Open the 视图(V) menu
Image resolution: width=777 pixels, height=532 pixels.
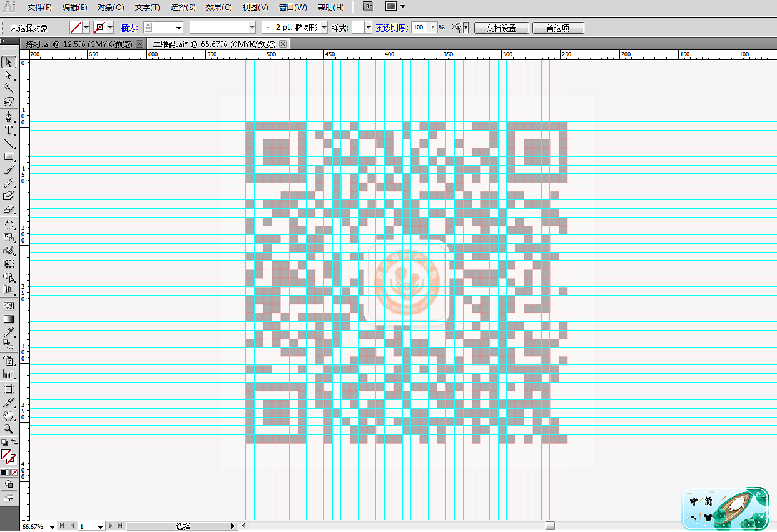(255, 7)
